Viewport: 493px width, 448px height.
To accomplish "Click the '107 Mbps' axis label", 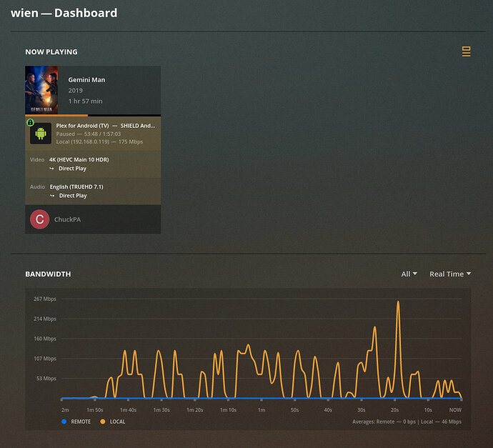I will point(45,359).
